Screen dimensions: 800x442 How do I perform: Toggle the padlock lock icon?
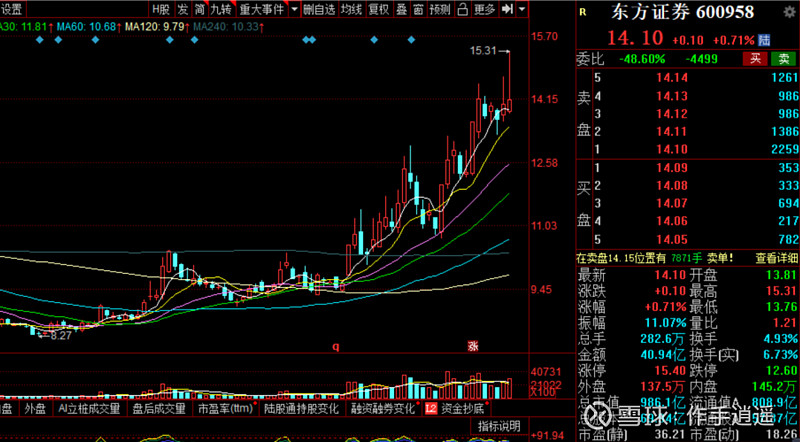point(462,9)
